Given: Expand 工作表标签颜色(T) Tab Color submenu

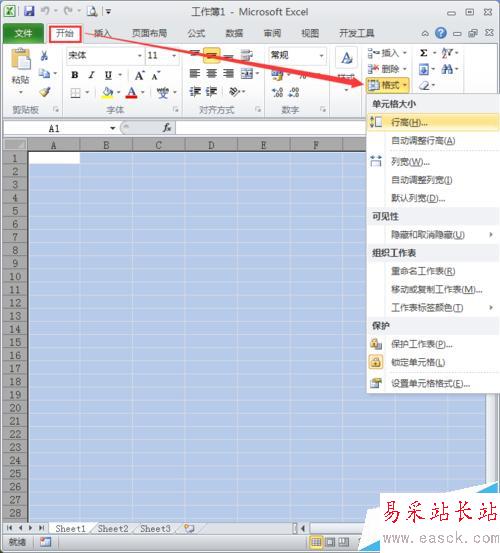Looking at the screenshot, I should point(433,308).
